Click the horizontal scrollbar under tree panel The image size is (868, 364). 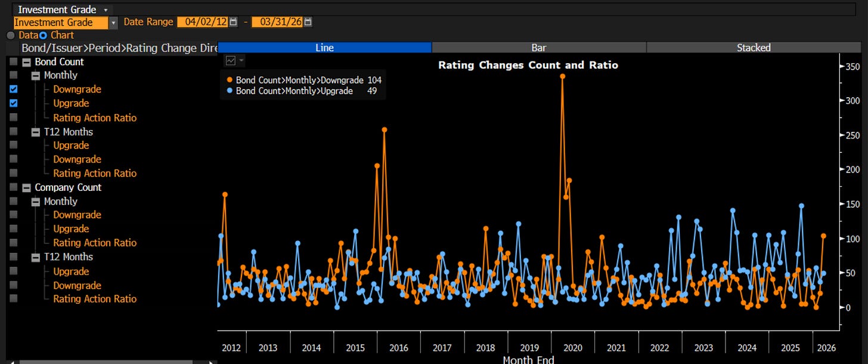(108, 362)
